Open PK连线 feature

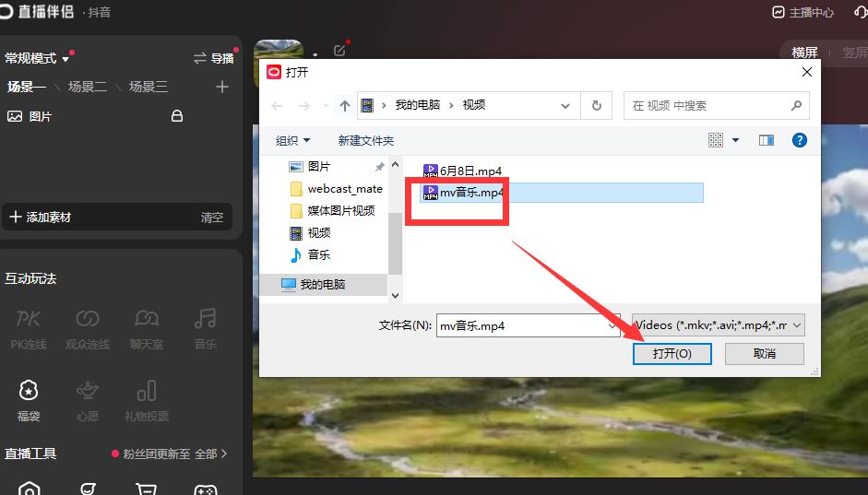pyautogui.click(x=29, y=330)
